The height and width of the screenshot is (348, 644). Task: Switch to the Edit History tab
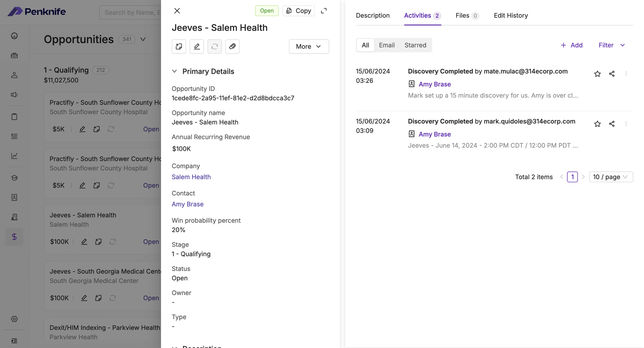coord(511,15)
